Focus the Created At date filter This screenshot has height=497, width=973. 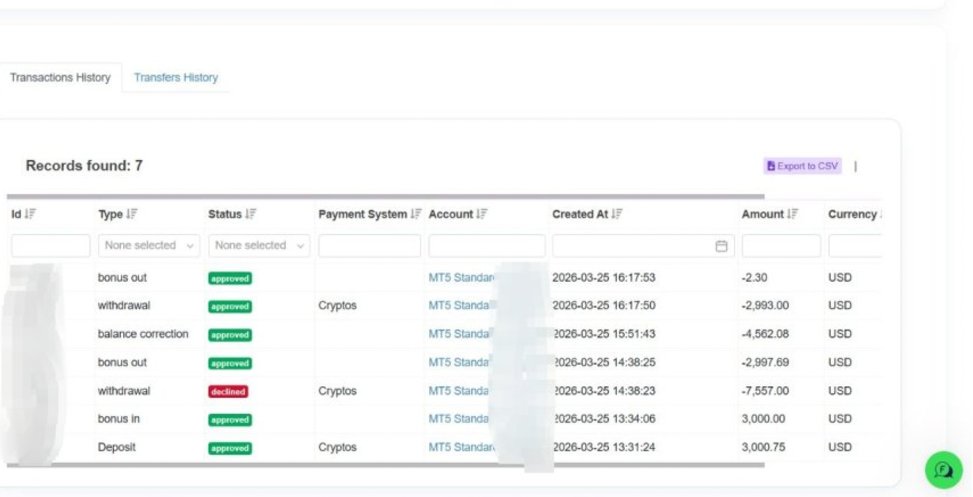[643, 246]
